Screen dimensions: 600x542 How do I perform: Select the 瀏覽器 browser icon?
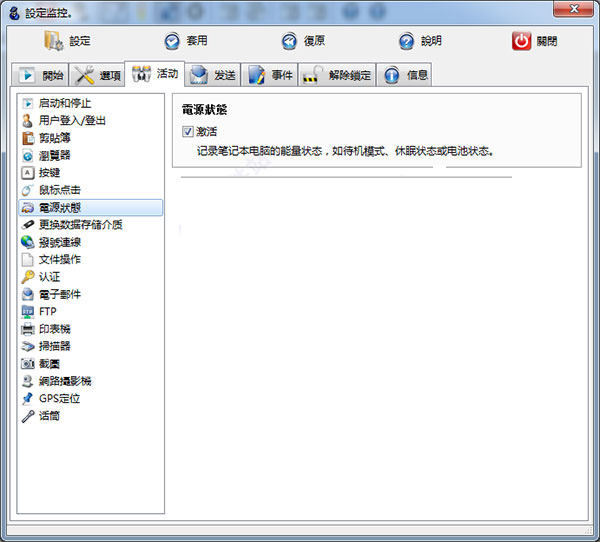[x=28, y=155]
